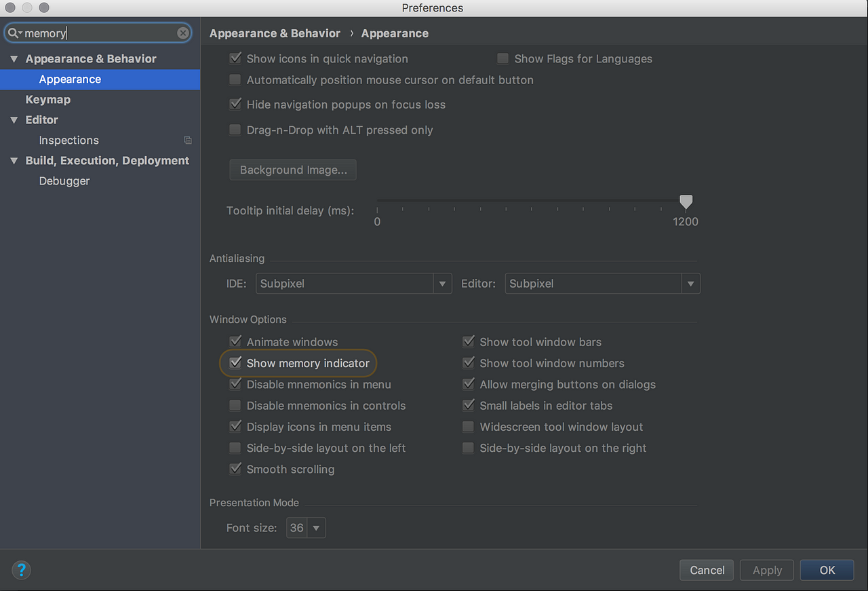The height and width of the screenshot is (591, 868).
Task: Confirm with the OK button
Action: tap(827, 570)
